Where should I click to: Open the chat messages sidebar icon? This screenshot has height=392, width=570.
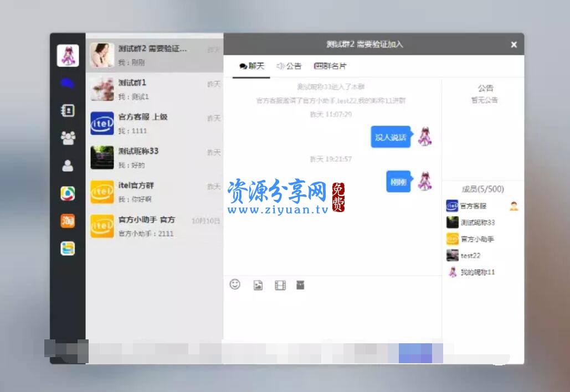(68, 84)
